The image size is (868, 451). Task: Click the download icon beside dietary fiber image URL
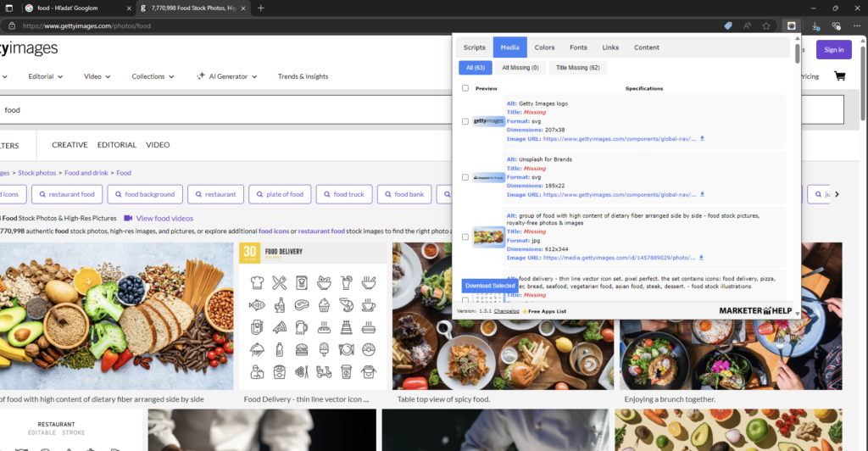click(x=701, y=258)
